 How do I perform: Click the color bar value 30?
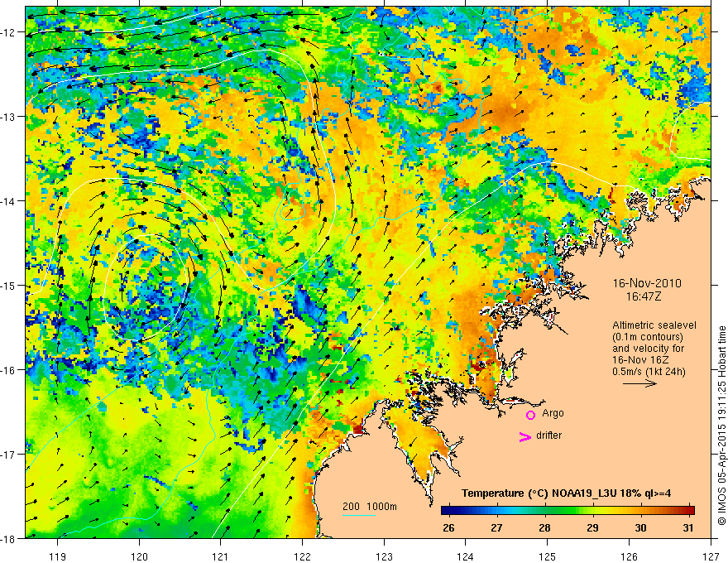coord(640,527)
